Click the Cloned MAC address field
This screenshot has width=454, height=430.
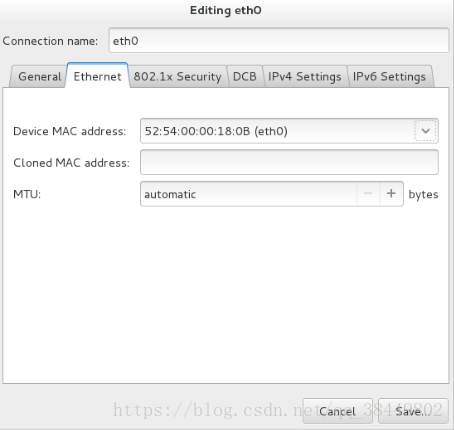click(x=289, y=162)
